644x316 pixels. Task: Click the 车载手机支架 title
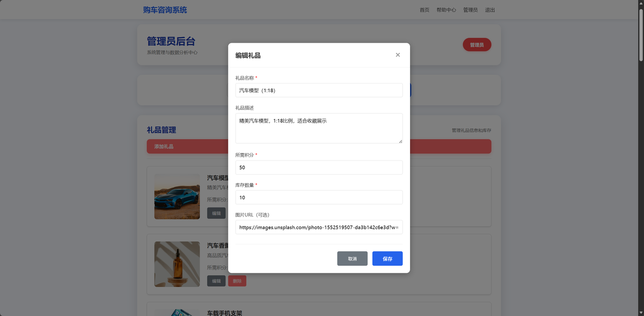pyautogui.click(x=225, y=313)
